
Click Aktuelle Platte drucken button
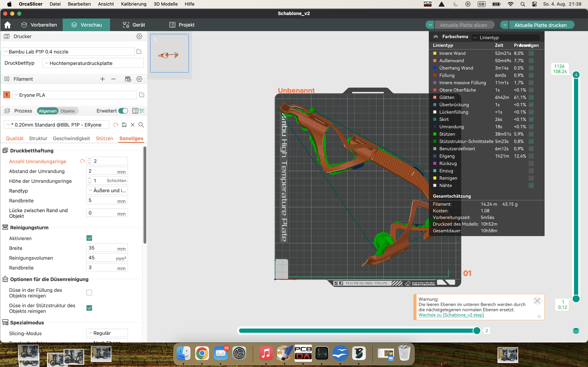coord(540,25)
